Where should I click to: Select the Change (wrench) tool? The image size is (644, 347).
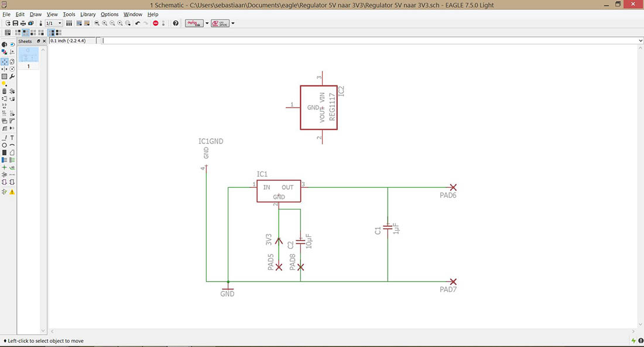tap(12, 77)
